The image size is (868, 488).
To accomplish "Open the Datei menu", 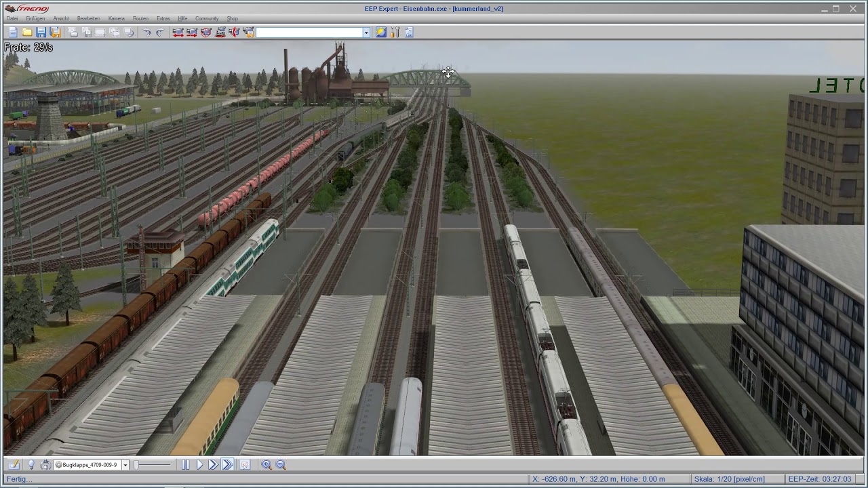I will coord(12,18).
